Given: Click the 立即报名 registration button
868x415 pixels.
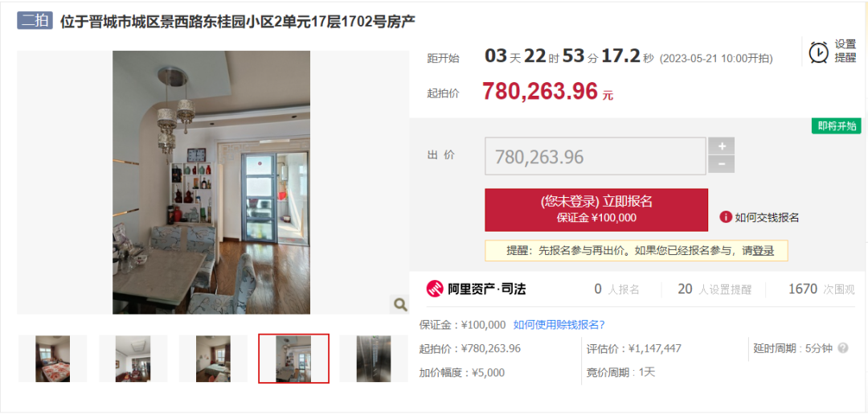Looking at the screenshot, I should point(596,209).
